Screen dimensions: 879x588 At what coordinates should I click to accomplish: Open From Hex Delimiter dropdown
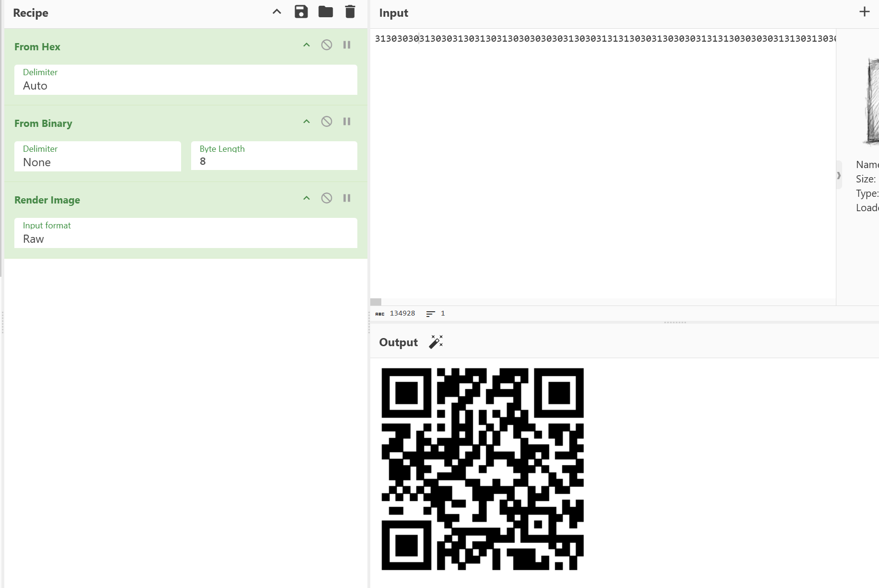click(x=186, y=79)
